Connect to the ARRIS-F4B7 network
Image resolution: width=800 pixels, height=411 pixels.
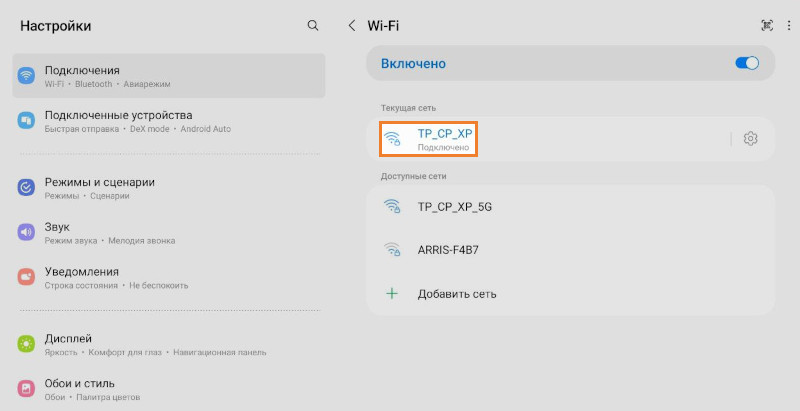pos(447,250)
